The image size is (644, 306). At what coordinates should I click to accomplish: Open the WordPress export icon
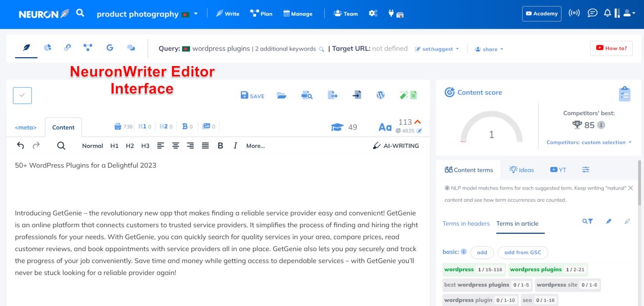[x=380, y=95]
